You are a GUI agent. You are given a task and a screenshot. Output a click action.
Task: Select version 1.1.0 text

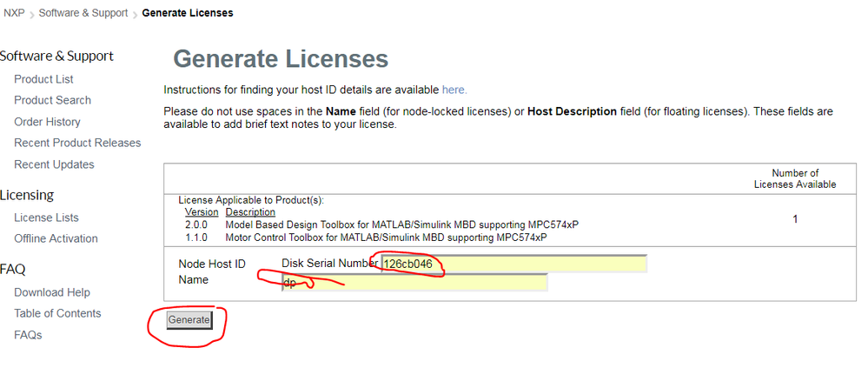tap(196, 238)
